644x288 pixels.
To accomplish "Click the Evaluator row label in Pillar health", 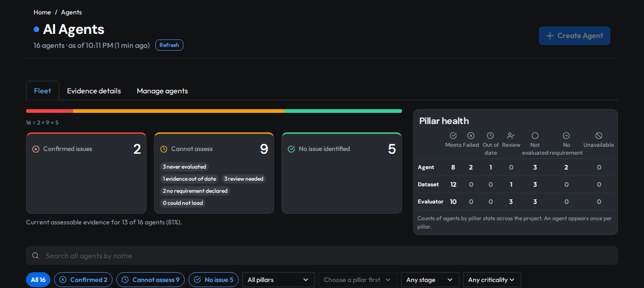I will coord(430,202).
